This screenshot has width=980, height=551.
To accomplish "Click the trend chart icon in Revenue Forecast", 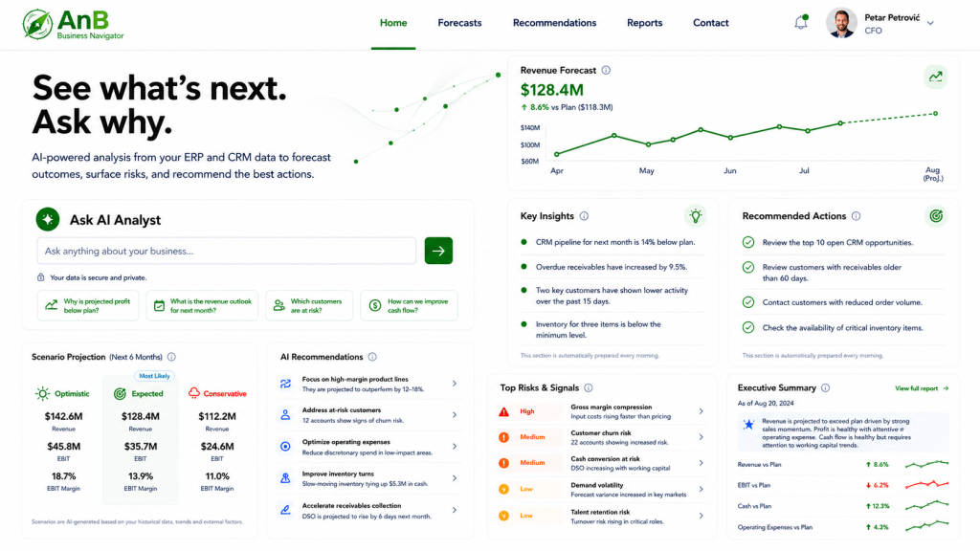I will pyautogui.click(x=936, y=77).
